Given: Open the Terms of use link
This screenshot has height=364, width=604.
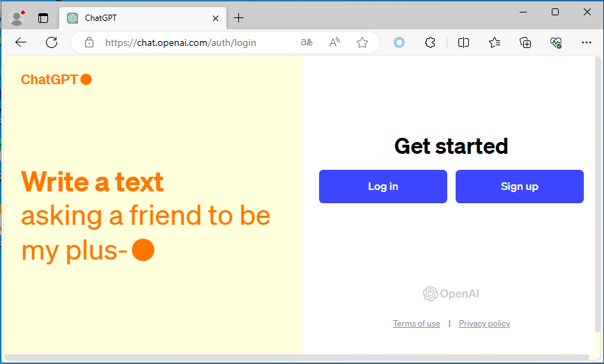Looking at the screenshot, I should 416,324.
